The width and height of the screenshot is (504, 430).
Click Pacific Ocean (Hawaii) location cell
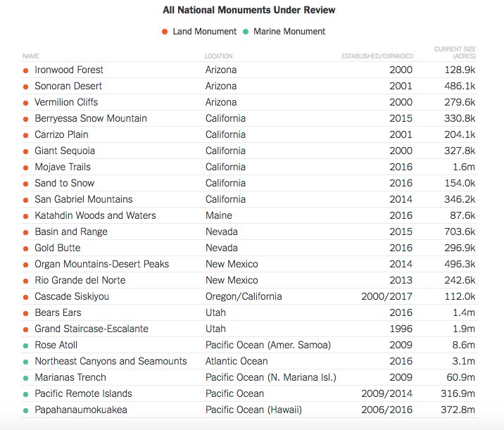(x=253, y=410)
